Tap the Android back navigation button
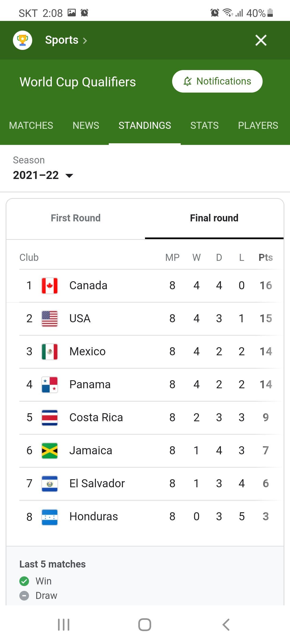This screenshot has width=290, height=644. (226, 625)
